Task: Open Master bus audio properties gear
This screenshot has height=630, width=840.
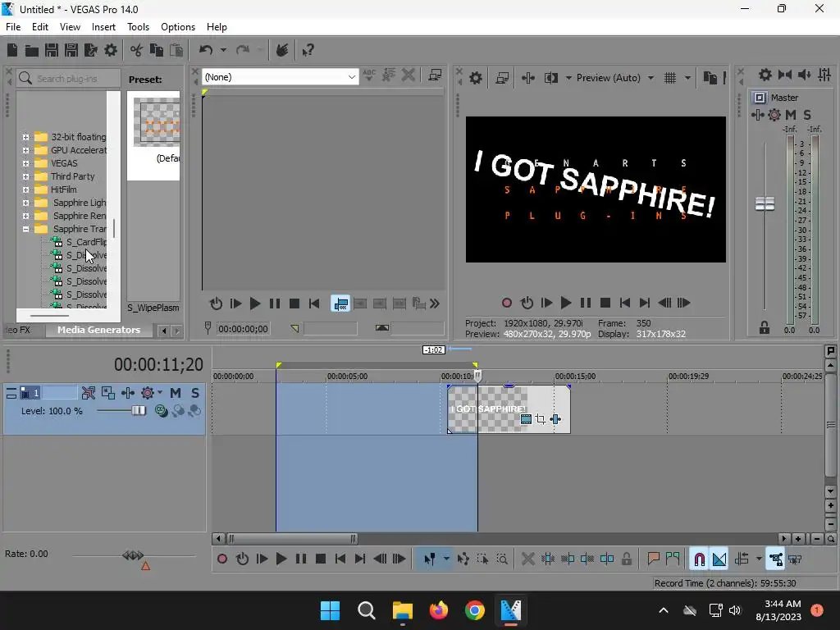Action: pyautogui.click(x=765, y=75)
